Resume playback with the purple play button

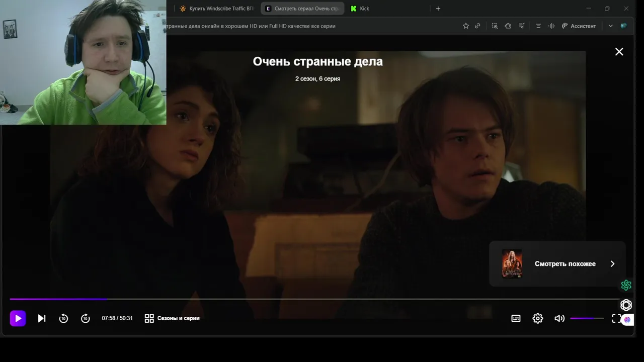pyautogui.click(x=18, y=318)
